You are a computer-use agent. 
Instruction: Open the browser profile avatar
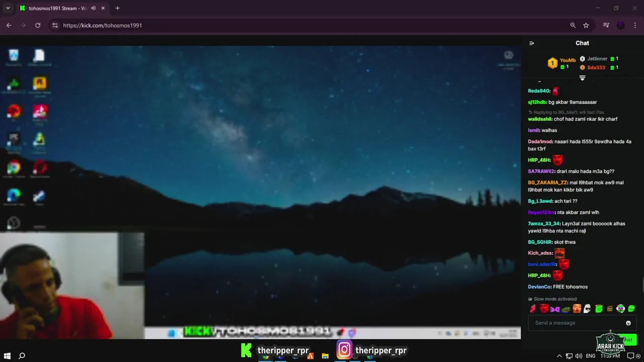pos(621,25)
